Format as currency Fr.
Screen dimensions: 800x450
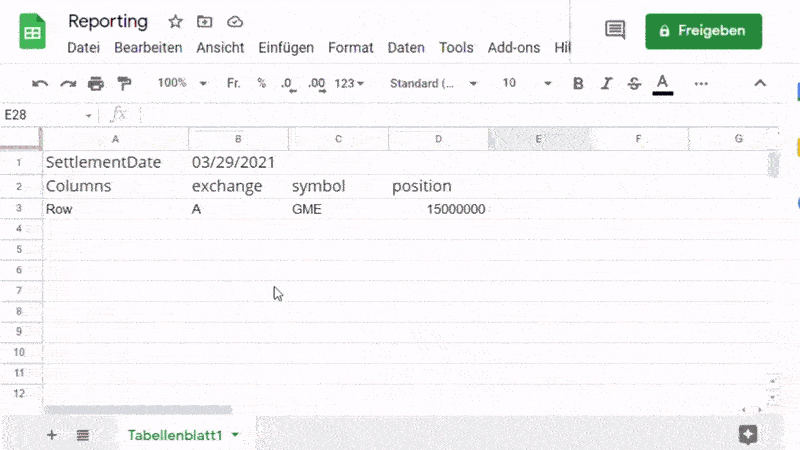(x=233, y=83)
